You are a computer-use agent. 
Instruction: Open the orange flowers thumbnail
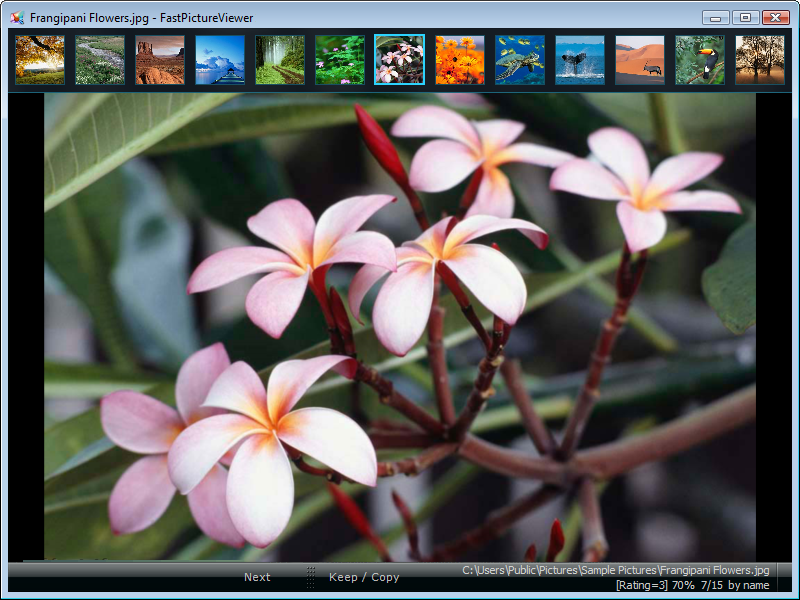pos(460,60)
